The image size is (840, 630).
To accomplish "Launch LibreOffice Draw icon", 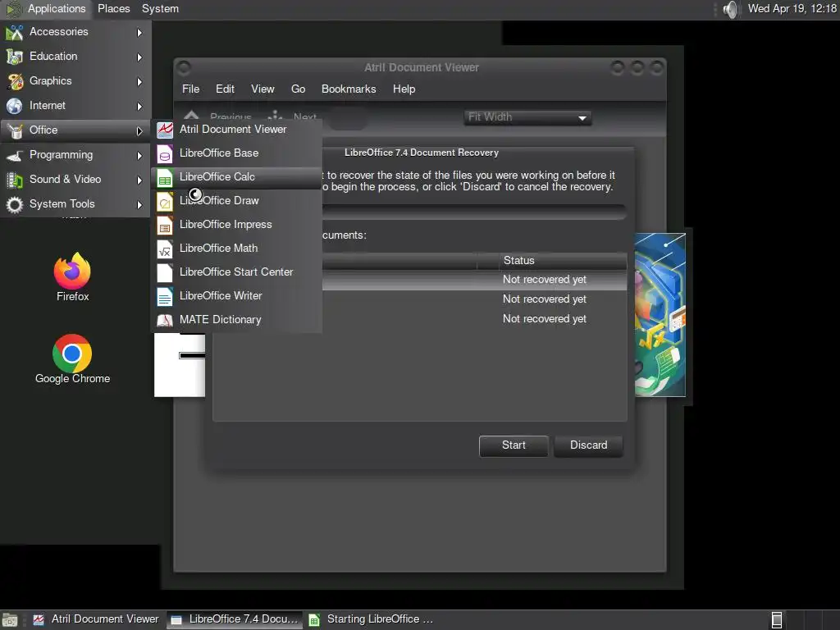I will [x=164, y=202].
